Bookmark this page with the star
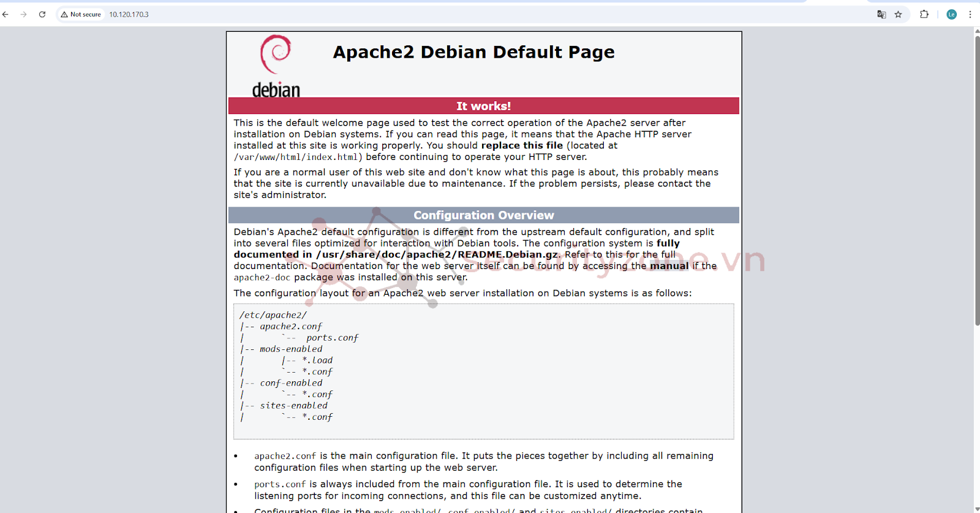Image resolution: width=980 pixels, height=513 pixels. (x=898, y=14)
